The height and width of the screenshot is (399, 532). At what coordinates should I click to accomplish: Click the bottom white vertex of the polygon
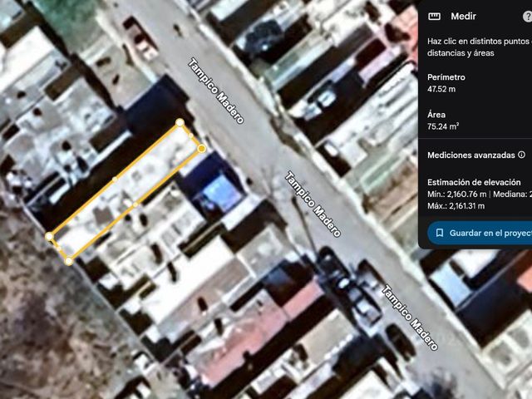click(69, 261)
